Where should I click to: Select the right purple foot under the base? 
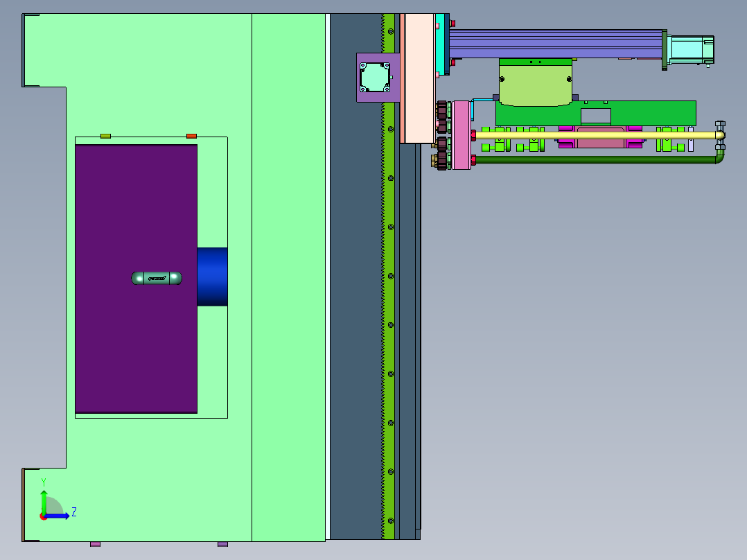[222, 544]
